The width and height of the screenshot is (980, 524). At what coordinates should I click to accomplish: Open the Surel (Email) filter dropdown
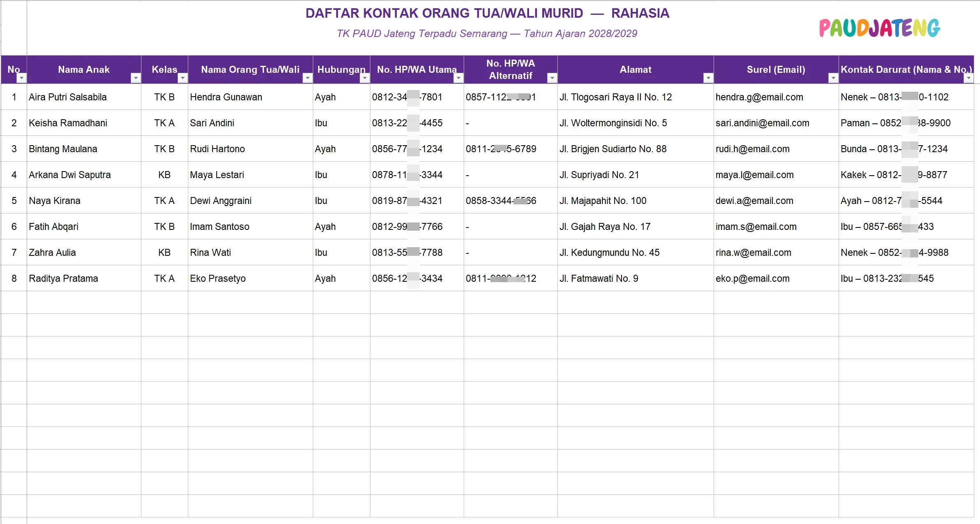(833, 78)
